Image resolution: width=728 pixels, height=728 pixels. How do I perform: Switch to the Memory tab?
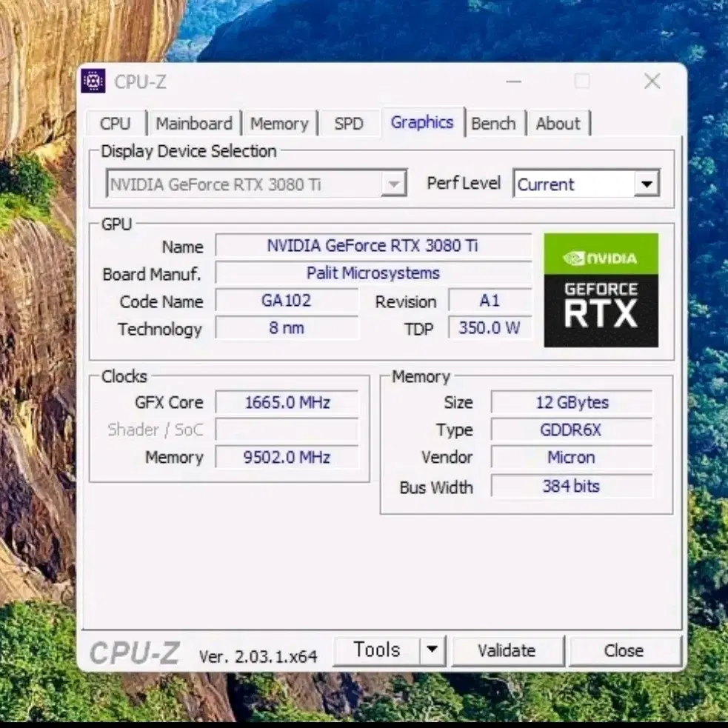click(x=280, y=123)
